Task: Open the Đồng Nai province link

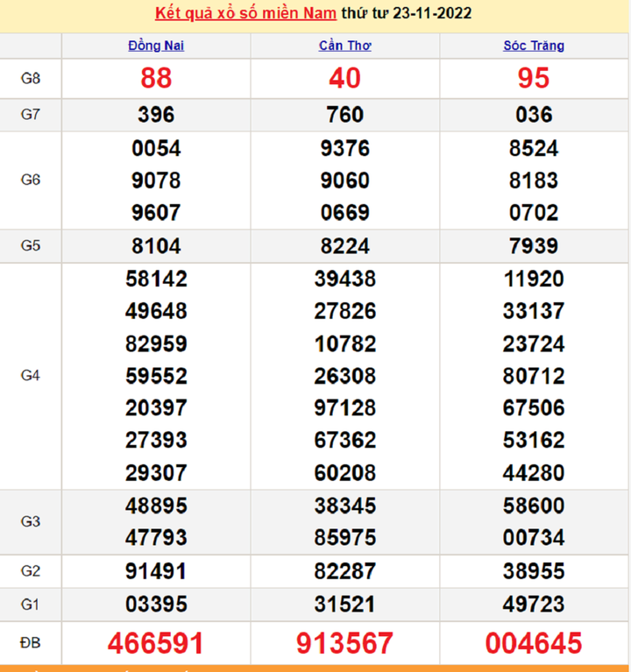Action: (x=156, y=46)
